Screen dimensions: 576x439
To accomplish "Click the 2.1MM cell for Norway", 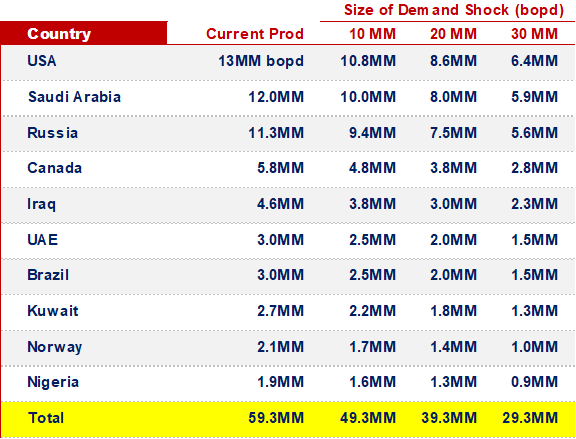I will [281, 347].
